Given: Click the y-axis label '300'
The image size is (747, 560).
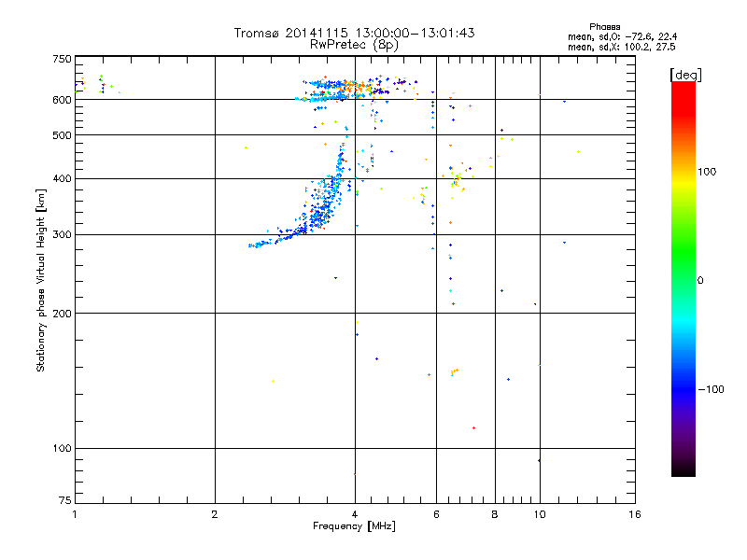Looking at the screenshot, I should [x=62, y=235].
